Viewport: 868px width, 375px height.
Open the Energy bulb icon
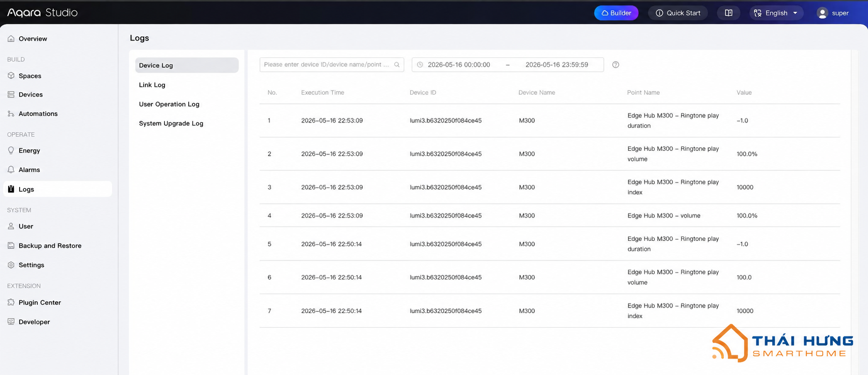11,151
